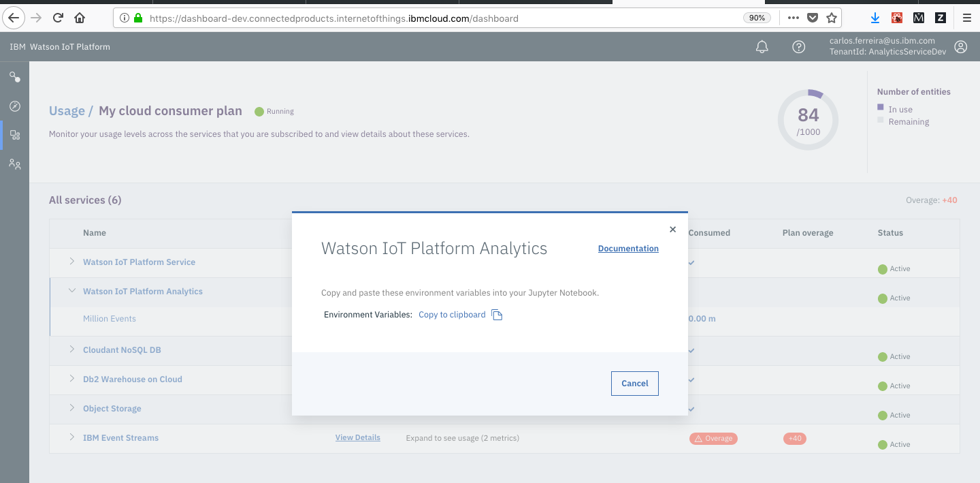Click the Name column header
The width and height of the screenshot is (980, 483).
pos(95,233)
